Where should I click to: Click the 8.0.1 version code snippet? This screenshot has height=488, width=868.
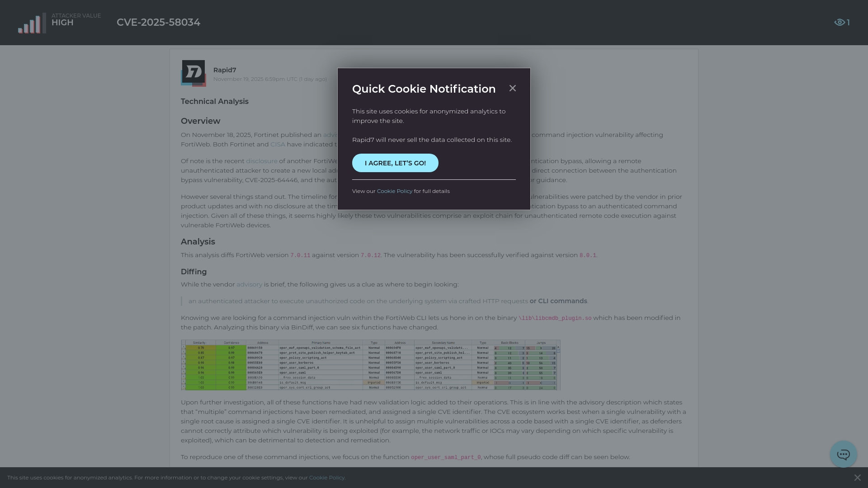point(588,255)
